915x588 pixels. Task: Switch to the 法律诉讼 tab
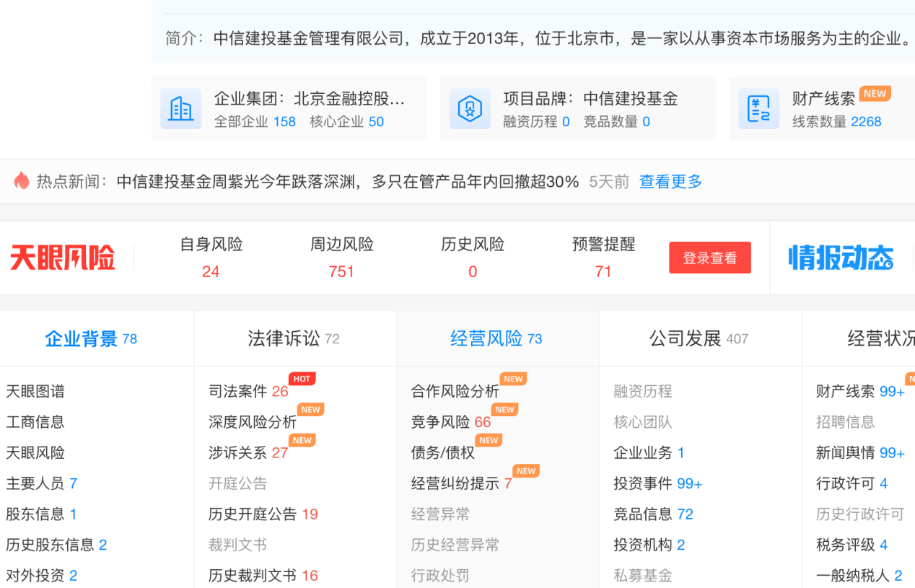tap(294, 338)
